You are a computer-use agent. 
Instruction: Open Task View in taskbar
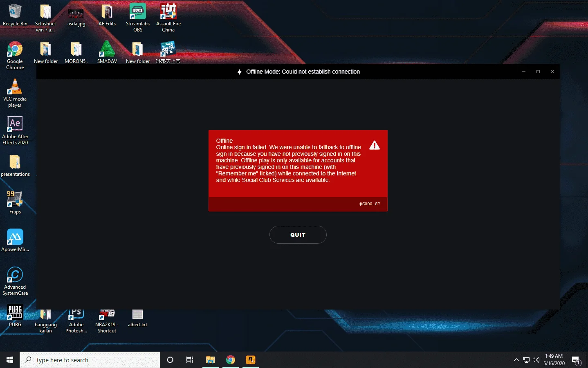190,360
